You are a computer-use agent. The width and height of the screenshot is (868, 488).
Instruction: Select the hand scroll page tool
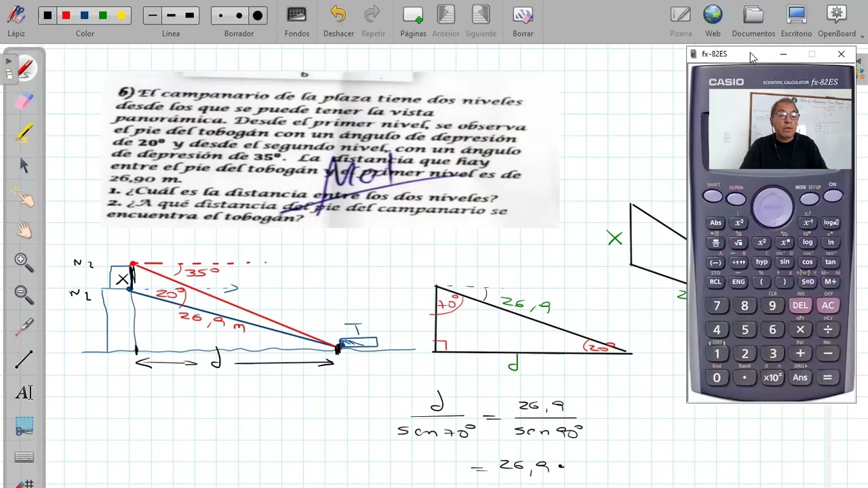24,230
